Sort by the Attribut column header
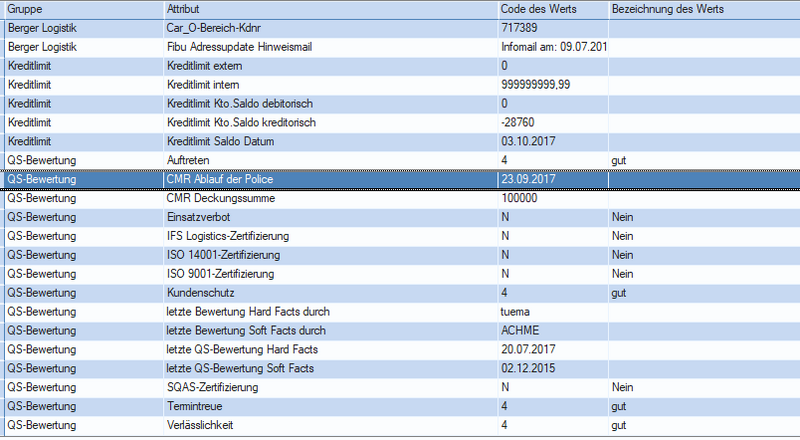Image resolution: width=800 pixels, height=440 pixels. (x=331, y=9)
